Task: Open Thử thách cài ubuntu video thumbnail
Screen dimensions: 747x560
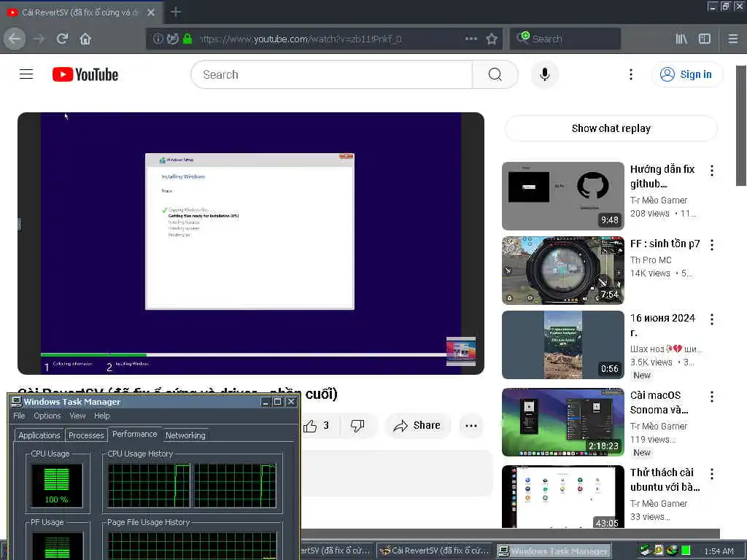Action: tap(562, 496)
